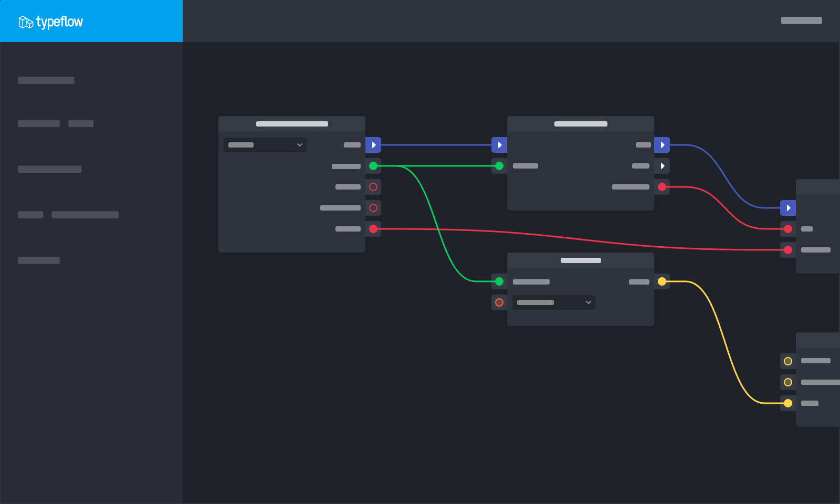This screenshot has width=840, height=504.
Task: Select the first single-bar item in the sidebar
Action: point(46,80)
